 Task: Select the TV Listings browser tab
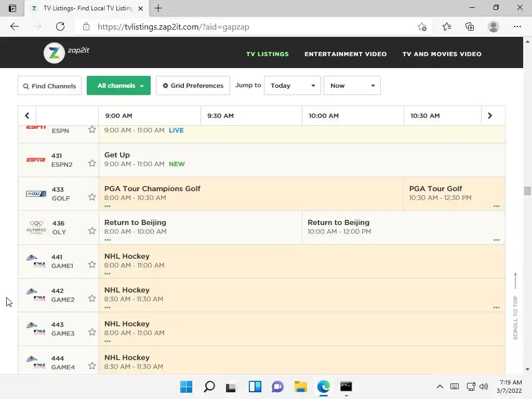coord(87,8)
